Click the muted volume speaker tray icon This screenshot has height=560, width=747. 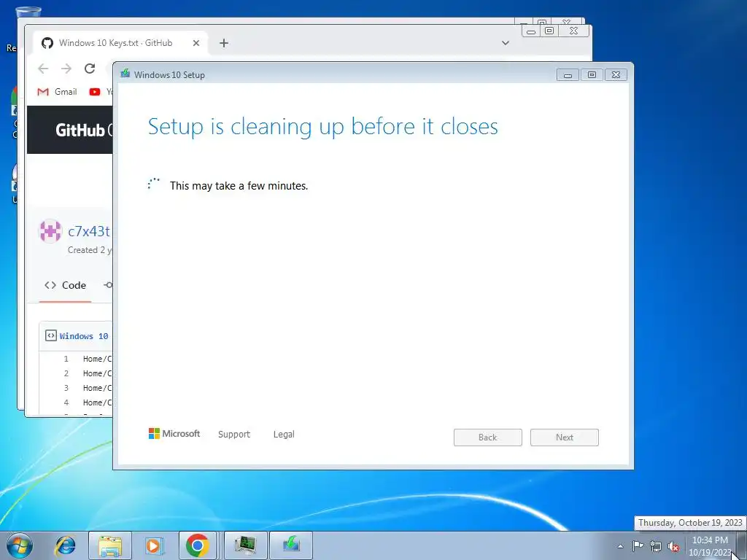pos(673,546)
